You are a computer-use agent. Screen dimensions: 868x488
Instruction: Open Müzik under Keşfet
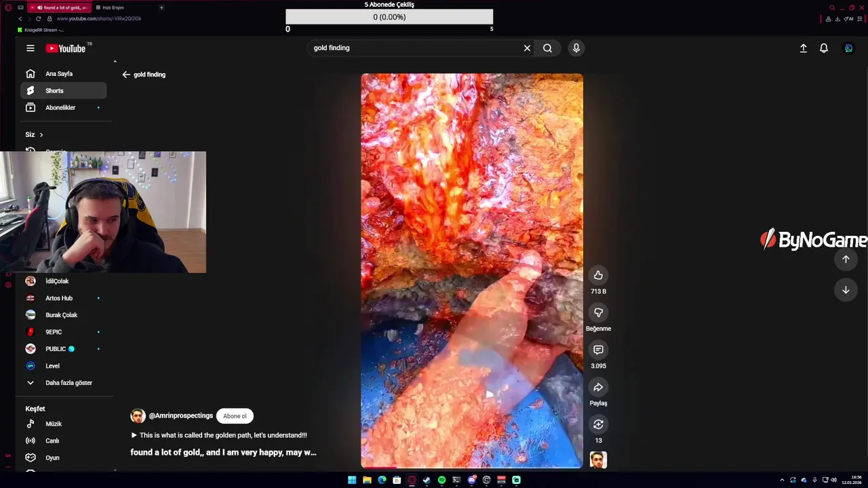coord(64,424)
